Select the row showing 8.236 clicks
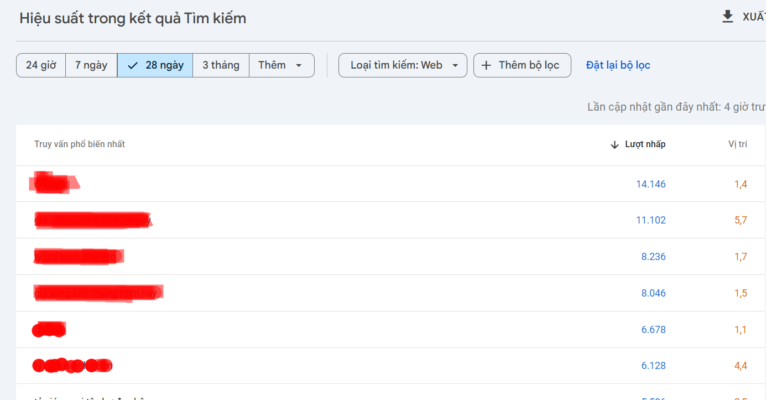The image size is (766, 400). click(x=79, y=256)
